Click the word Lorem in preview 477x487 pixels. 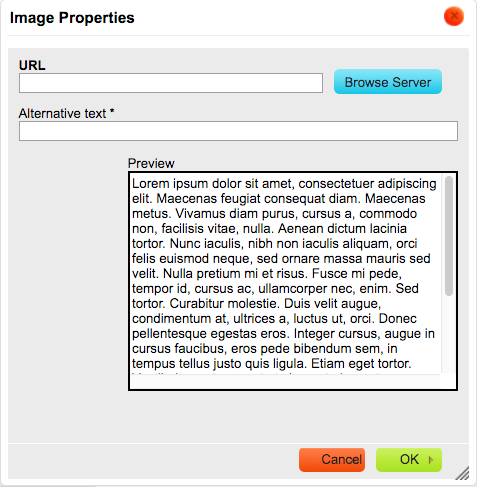coord(151,184)
